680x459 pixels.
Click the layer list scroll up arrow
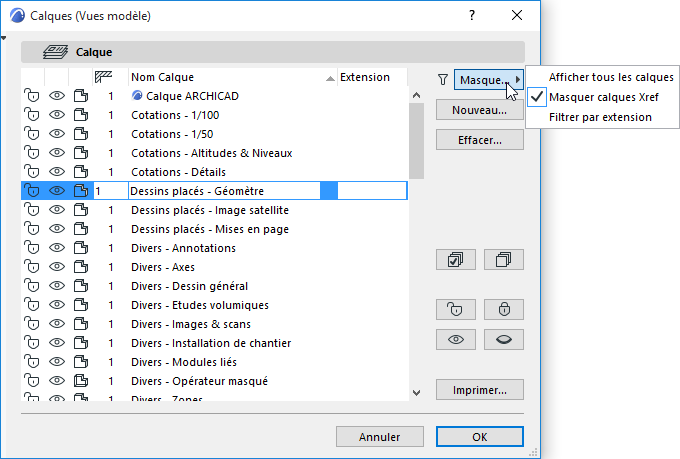pyautogui.click(x=417, y=95)
